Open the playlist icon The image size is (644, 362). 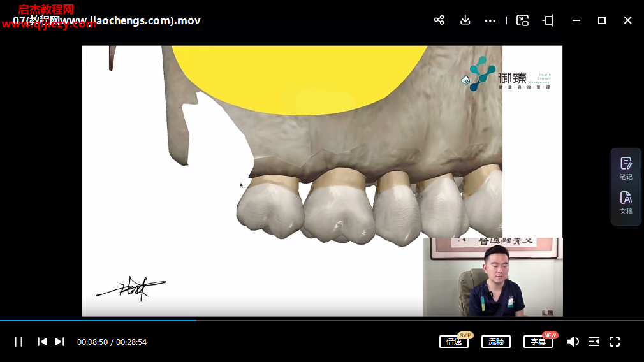coord(594,342)
